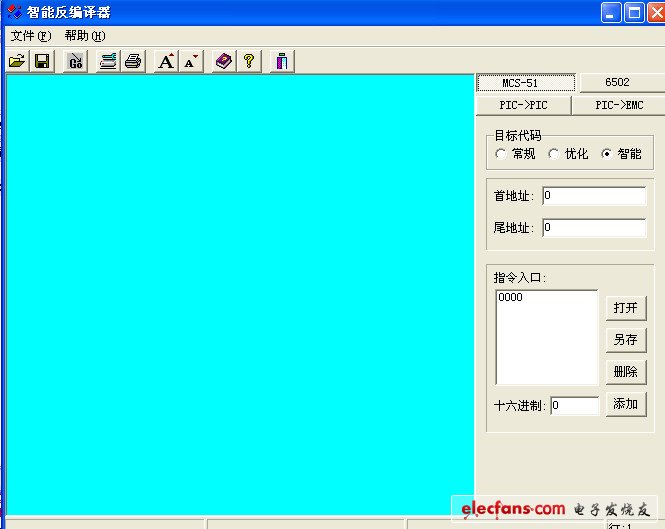Open the 帮助(H) menu
The image size is (665, 529).
click(x=84, y=35)
